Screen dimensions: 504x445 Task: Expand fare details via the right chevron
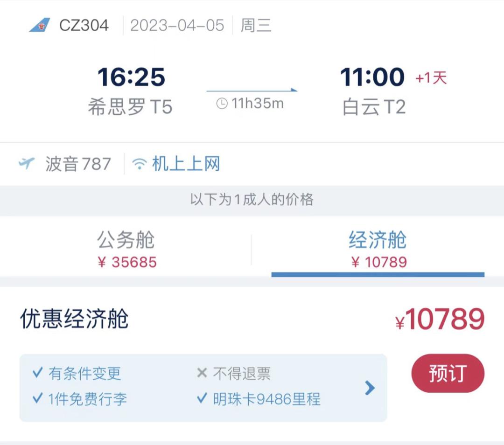point(370,387)
